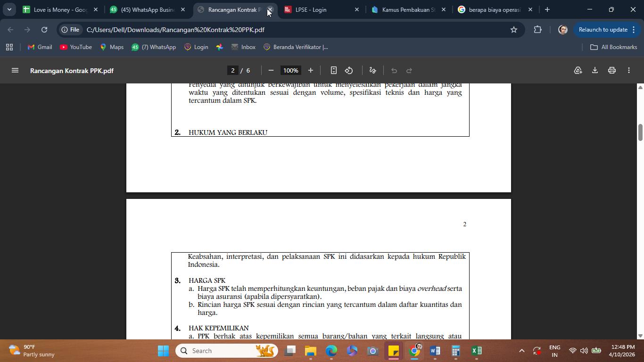The image size is (644, 362).
Task: Open the weather widget showing 90°F
Action: (x=32, y=351)
